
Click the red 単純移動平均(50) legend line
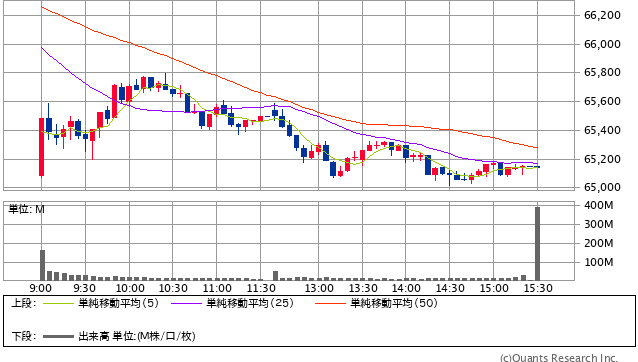click(330, 303)
